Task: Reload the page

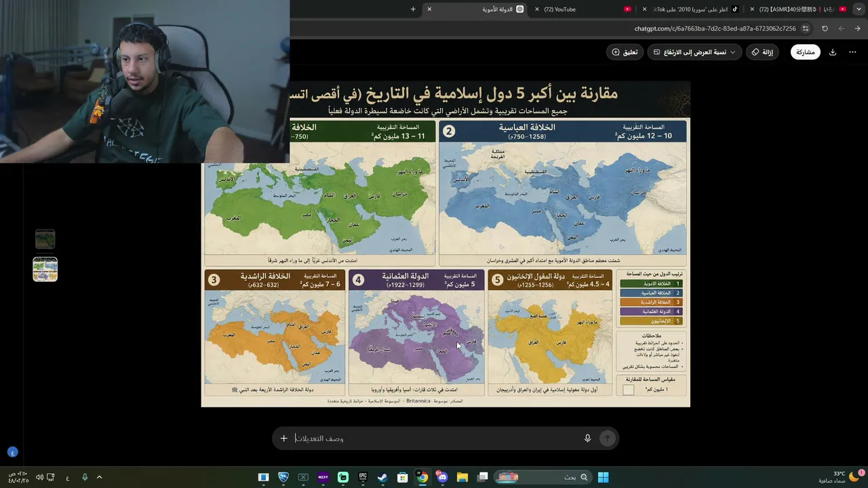Action: [825, 28]
